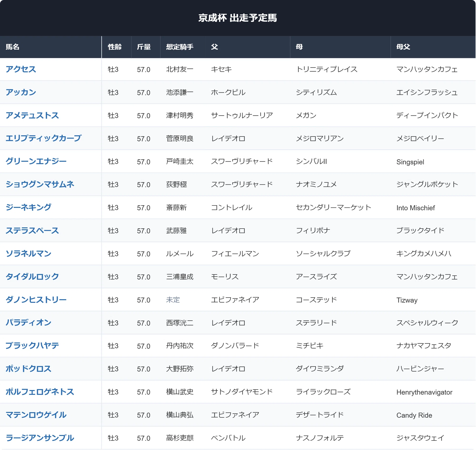Image resolution: width=476 pixels, height=450 pixels.
Task: Click sire cell サートゥルナーリア
Action: [x=242, y=116]
